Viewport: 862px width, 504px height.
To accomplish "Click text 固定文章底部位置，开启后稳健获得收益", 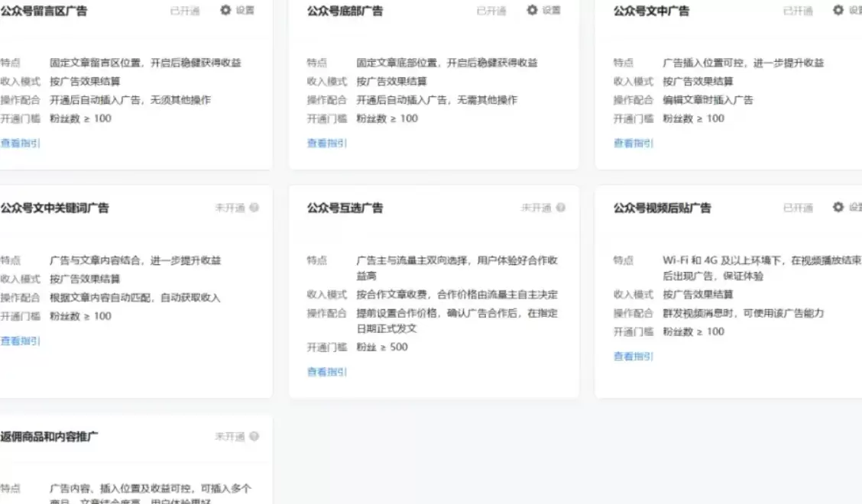I will (446, 63).
